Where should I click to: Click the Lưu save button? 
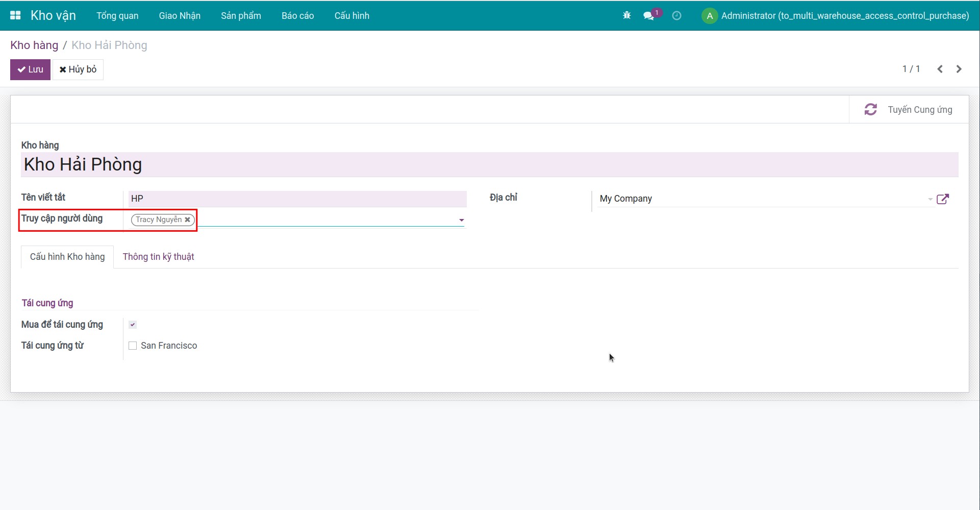coord(30,69)
